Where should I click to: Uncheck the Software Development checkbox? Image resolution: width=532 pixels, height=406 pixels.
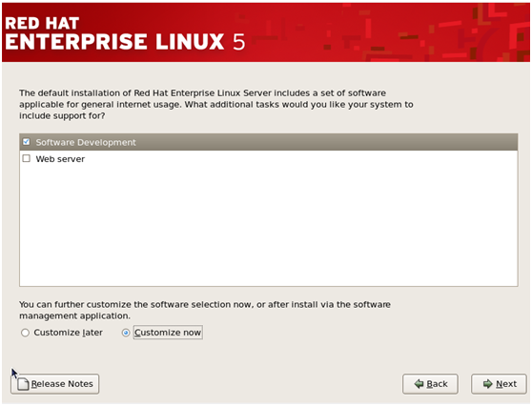tap(26, 142)
